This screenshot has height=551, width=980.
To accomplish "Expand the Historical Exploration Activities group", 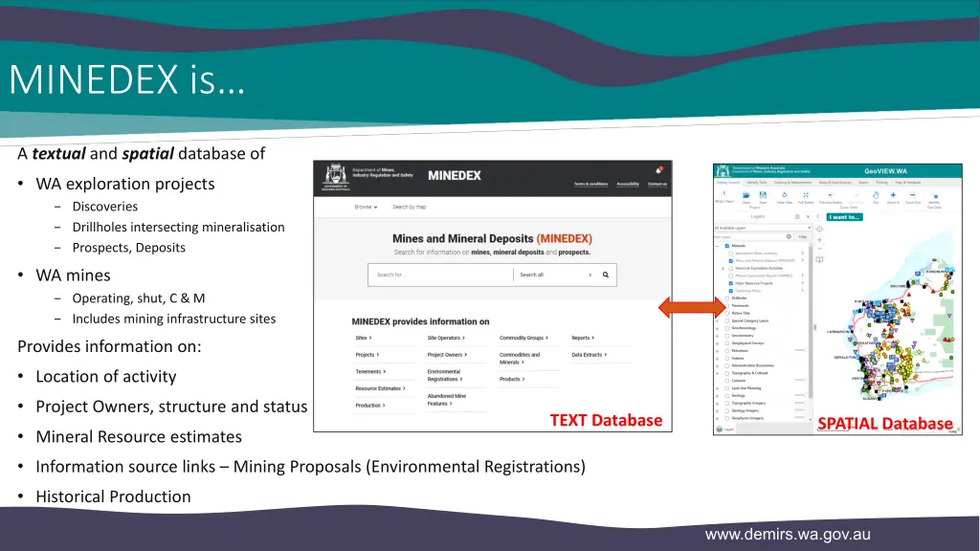I will (723, 269).
